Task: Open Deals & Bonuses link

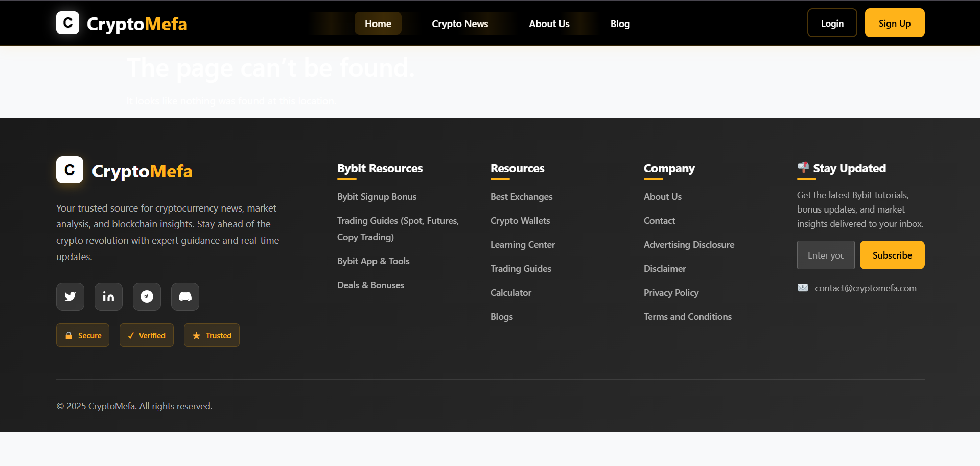Action: pyautogui.click(x=370, y=285)
